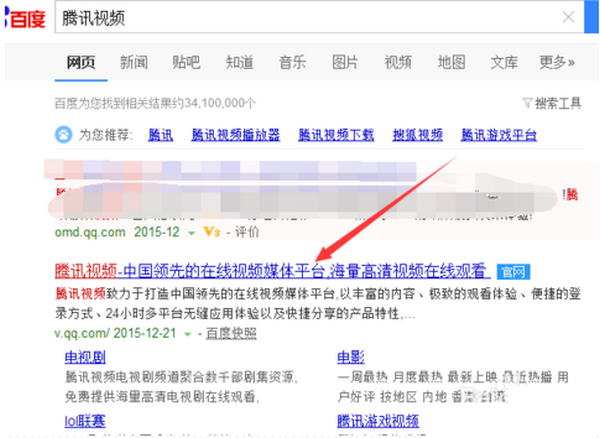The image size is (600, 438).
Task: Open 搜索工具 filter
Action: pyautogui.click(x=552, y=103)
